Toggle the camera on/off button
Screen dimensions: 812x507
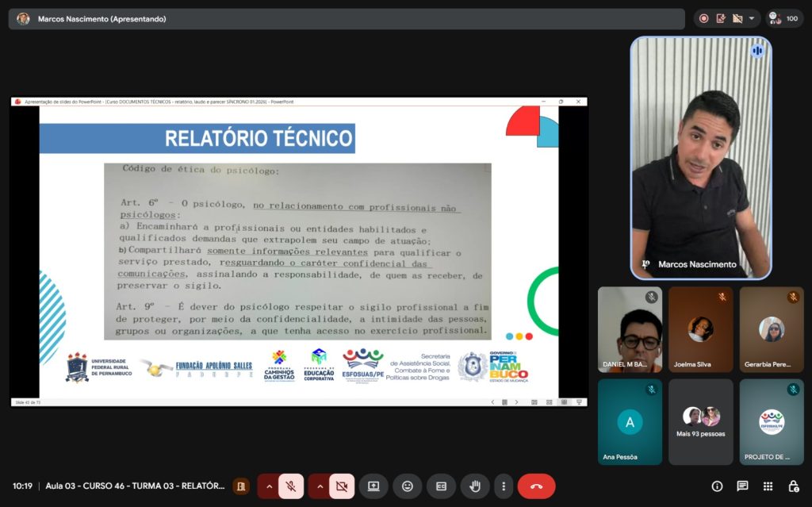click(342, 486)
